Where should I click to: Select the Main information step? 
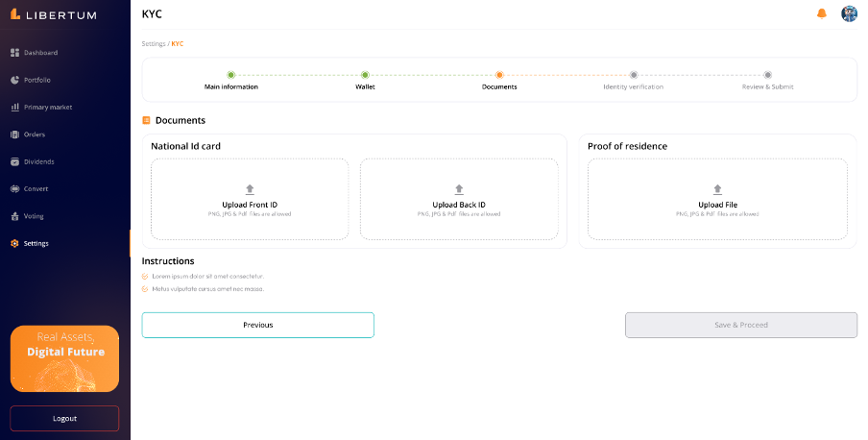point(230,75)
